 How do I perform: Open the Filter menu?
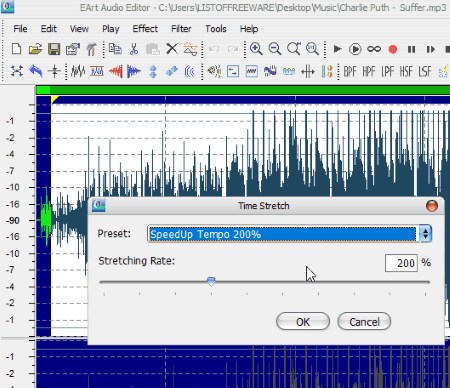point(181,29)
